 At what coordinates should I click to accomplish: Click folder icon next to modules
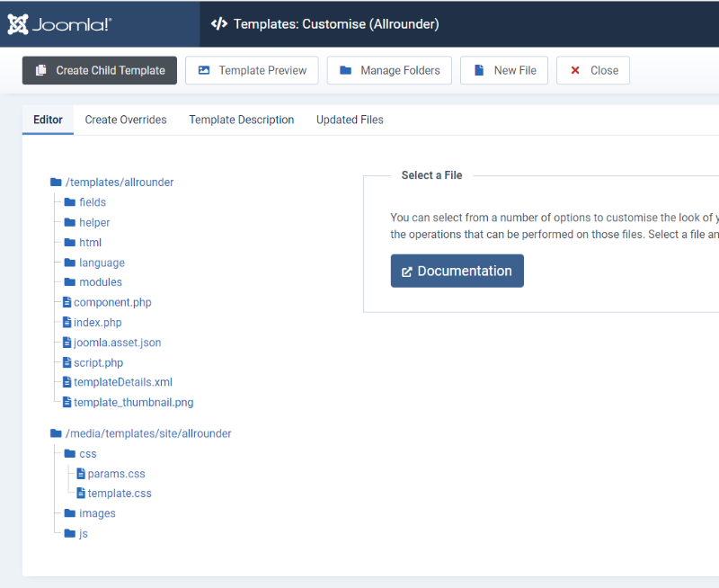tap(70, 281)
